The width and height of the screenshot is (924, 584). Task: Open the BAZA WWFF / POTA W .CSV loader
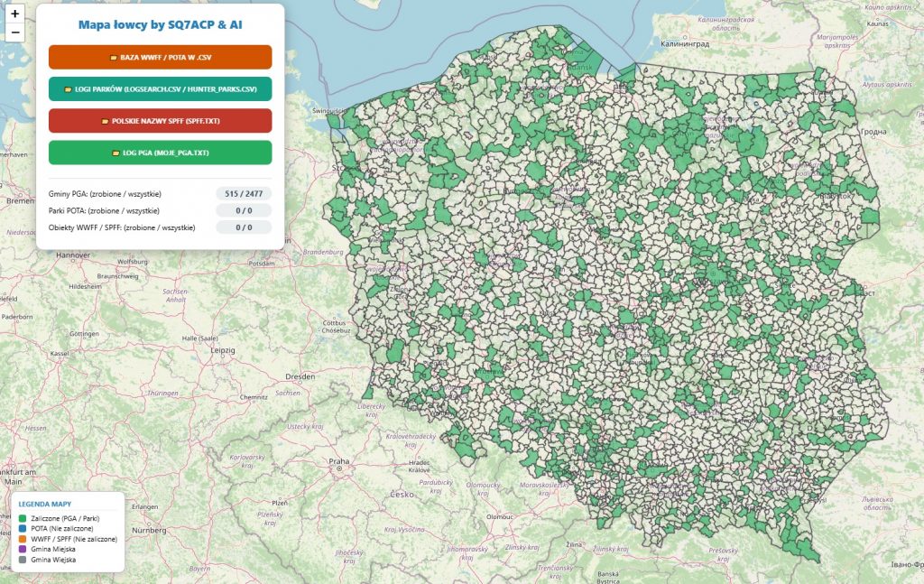click(x=160, y=57)
